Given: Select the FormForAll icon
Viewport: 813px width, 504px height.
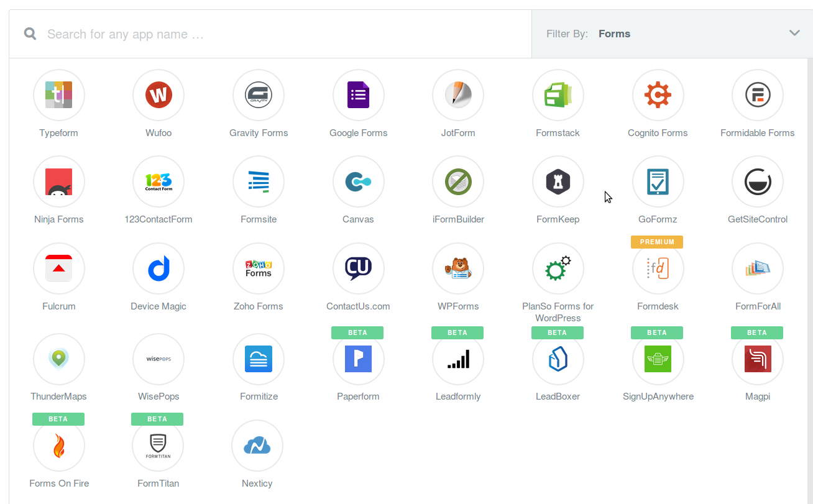Looking at the screenshot, I should [x=758, y=268].
